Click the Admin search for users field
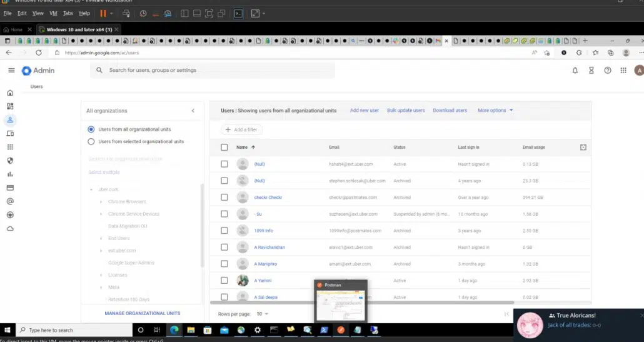 [213, 70]
